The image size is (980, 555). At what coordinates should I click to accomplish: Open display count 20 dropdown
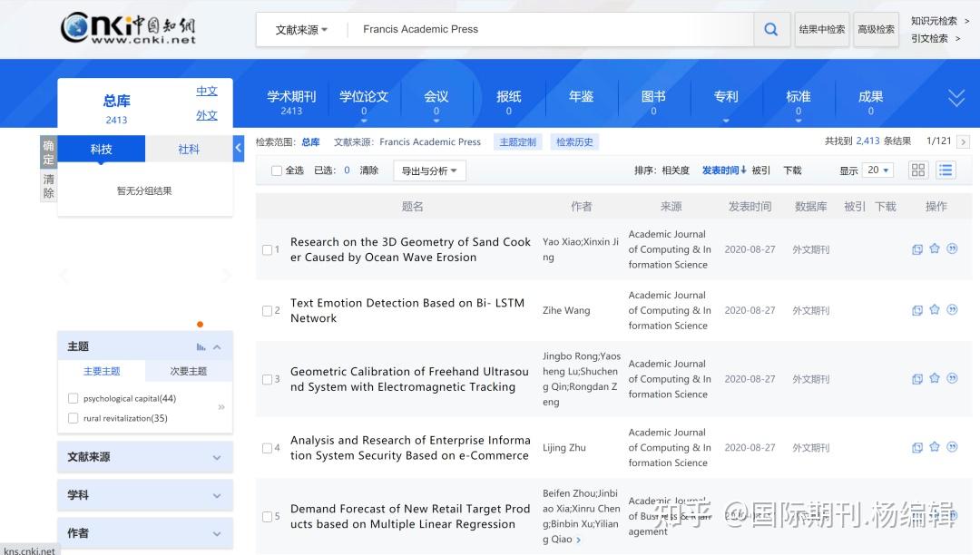click(x=878, y=170)
